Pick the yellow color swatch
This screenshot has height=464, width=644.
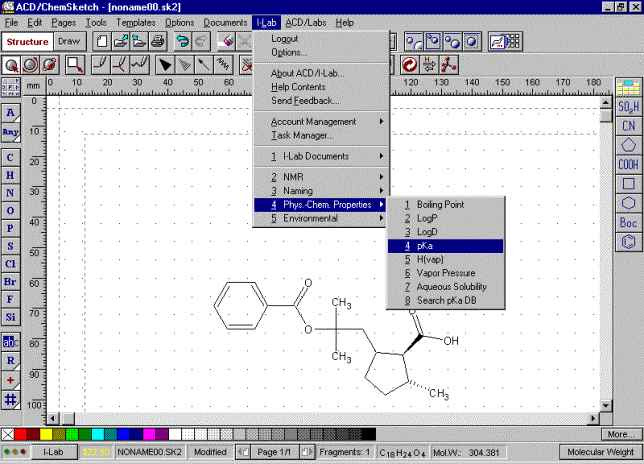[46, 434]
